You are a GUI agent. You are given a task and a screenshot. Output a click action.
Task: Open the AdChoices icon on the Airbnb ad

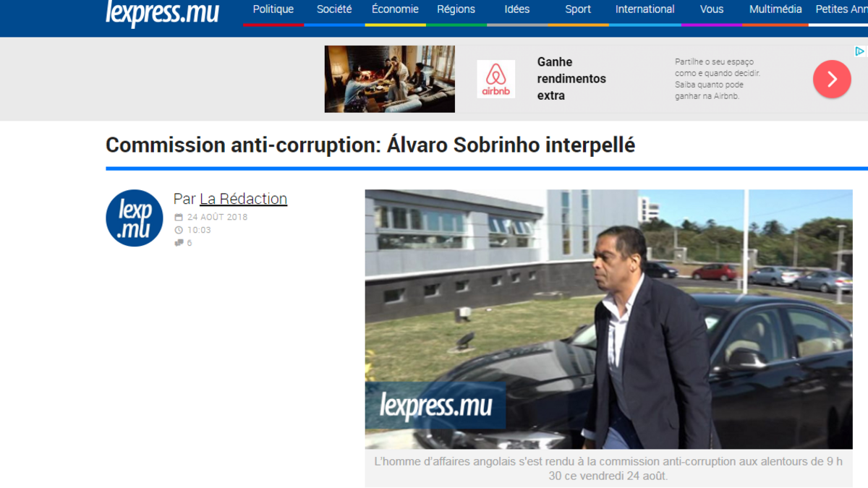(860, 51)
